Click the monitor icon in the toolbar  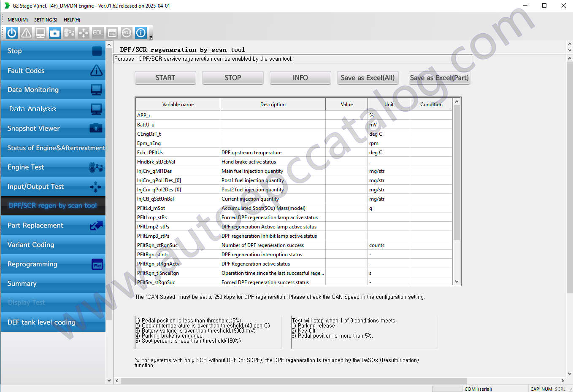click(41, 33)
